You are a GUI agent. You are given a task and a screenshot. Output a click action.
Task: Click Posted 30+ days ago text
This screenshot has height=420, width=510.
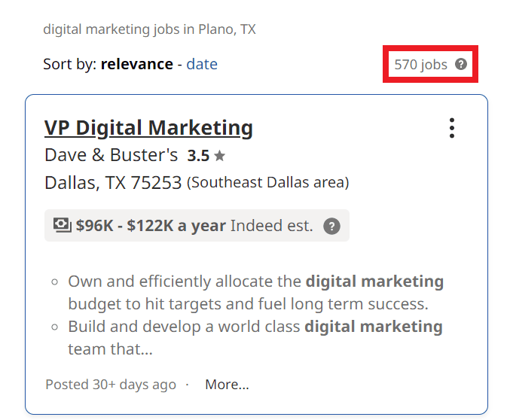(111, 385)
